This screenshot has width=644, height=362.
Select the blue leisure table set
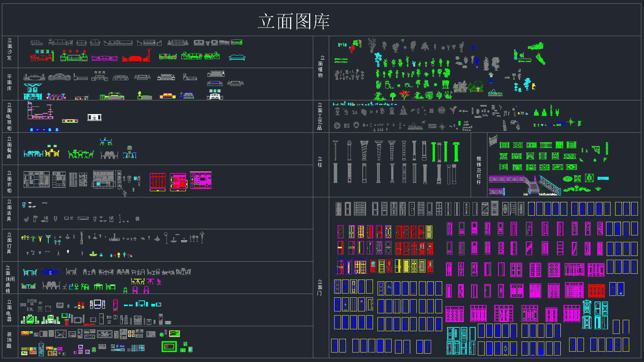[x=50, y=272]
